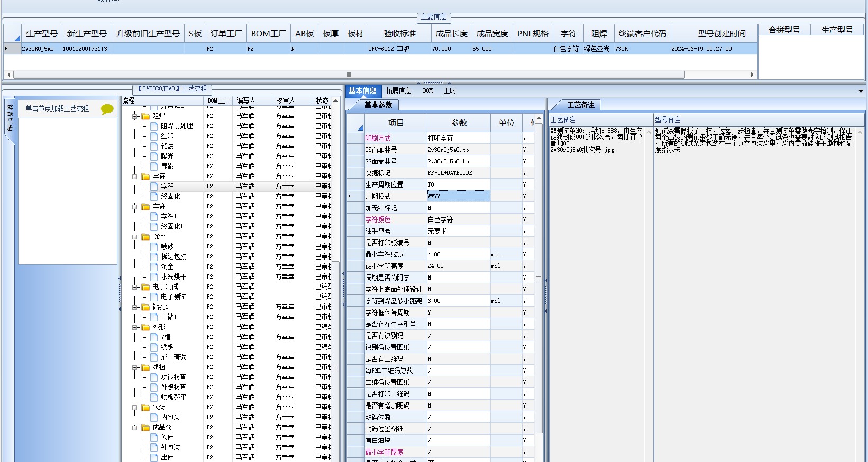868x462 pixels.
Task: Click the 设备结构 vertical side tab
Action: [x=10, y=117]
